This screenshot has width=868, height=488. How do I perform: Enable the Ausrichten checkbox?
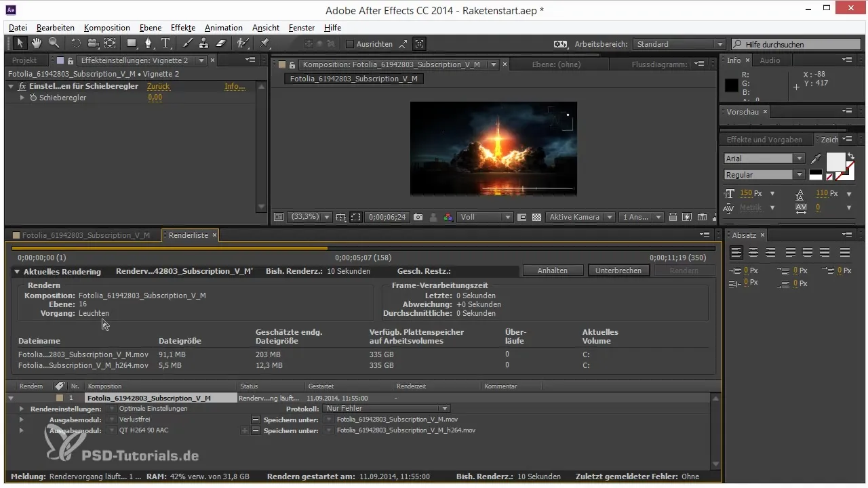coord(350,44)
